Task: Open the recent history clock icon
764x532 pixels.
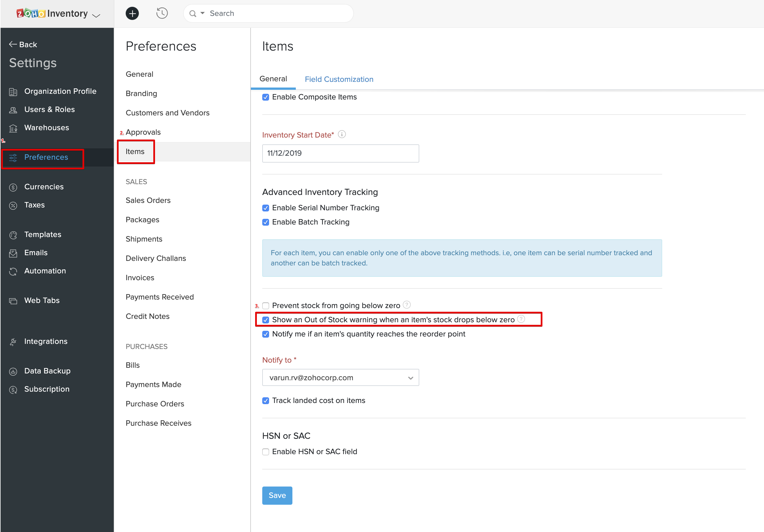Action: (x=162, y=13)
